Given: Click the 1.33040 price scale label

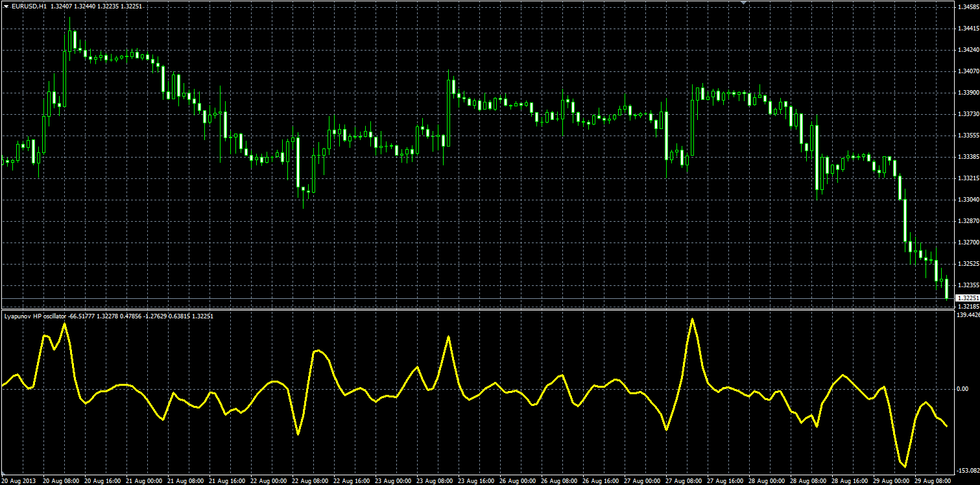Looking at the screenshot, I should [x=968, y=200].
